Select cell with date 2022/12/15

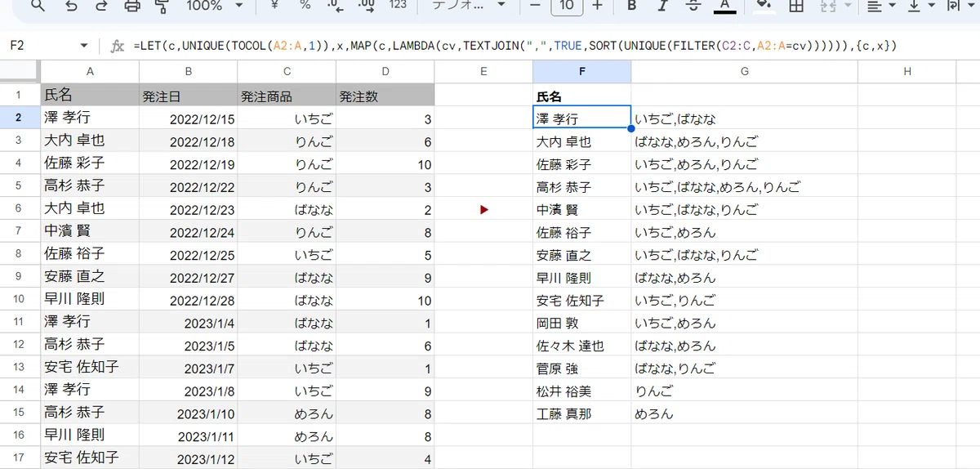tap(189, 118)
